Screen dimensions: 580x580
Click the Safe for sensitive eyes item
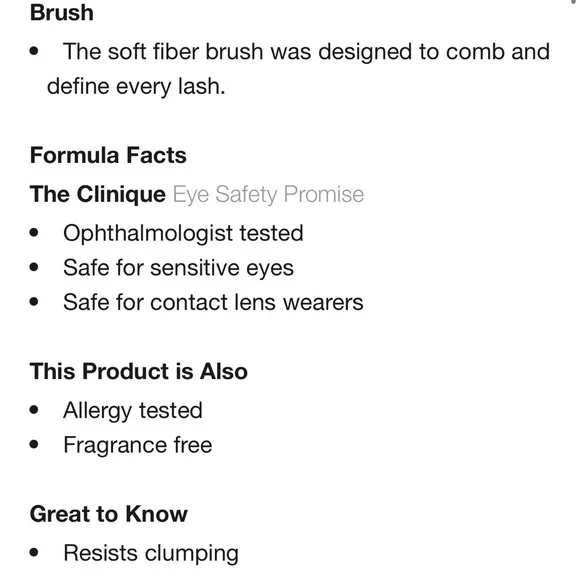pyautogui.click(x=178, y=268)
